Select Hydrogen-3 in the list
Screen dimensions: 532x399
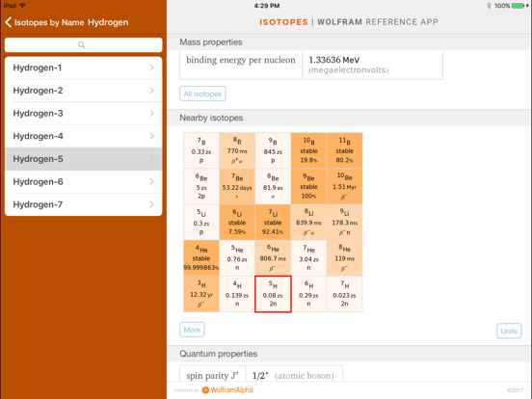click(x=84, y=114)
